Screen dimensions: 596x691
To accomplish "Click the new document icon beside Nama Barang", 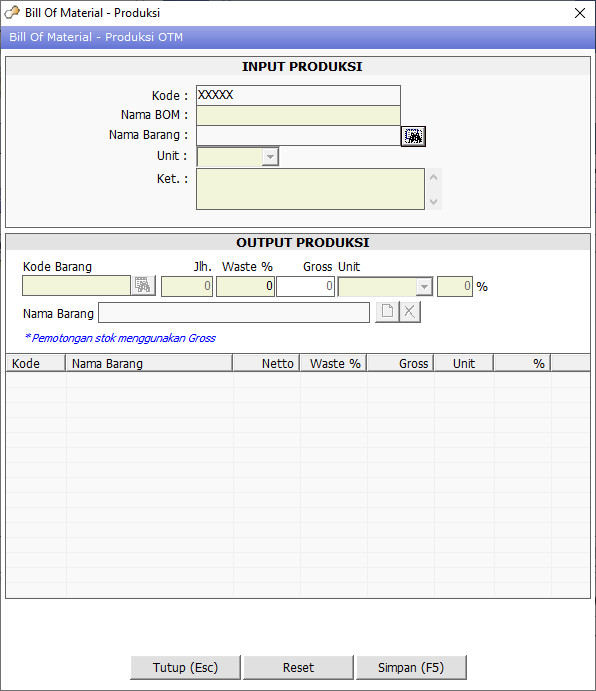I will 387,312.
